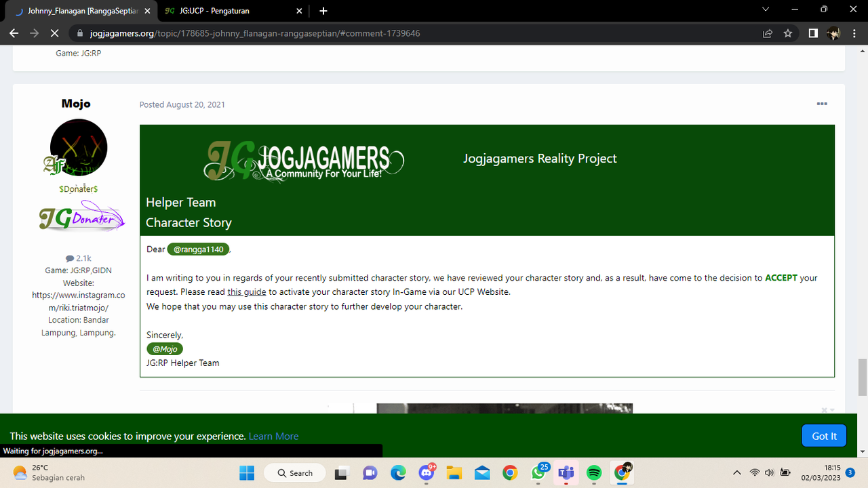Viewport: 868px width, 488px height.
Task: Show hidden system tray icons
Action: [x=737, y=472]
